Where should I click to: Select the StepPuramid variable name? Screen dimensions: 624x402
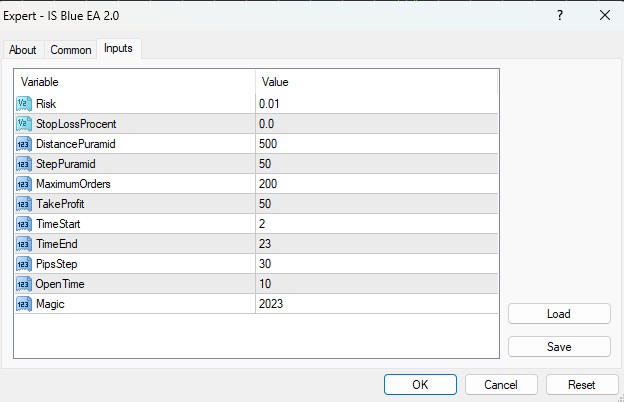click(x=66, y=164)
